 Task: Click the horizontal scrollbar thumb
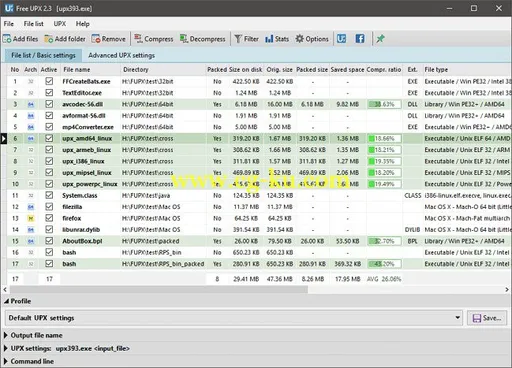[159, 290]
